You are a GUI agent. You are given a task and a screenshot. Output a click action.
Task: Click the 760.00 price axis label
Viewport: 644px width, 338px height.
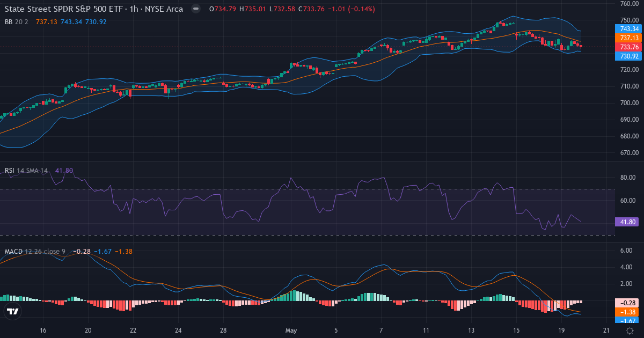point(628,3)
